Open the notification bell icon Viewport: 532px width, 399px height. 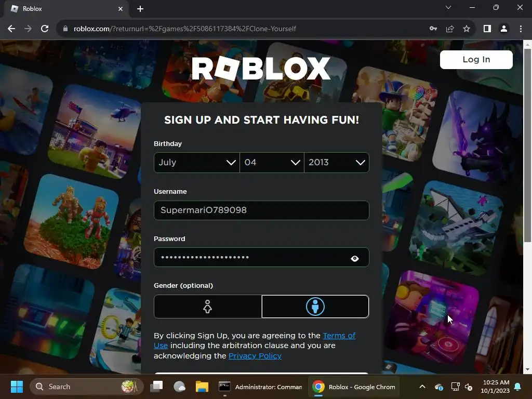coord(518,387)
